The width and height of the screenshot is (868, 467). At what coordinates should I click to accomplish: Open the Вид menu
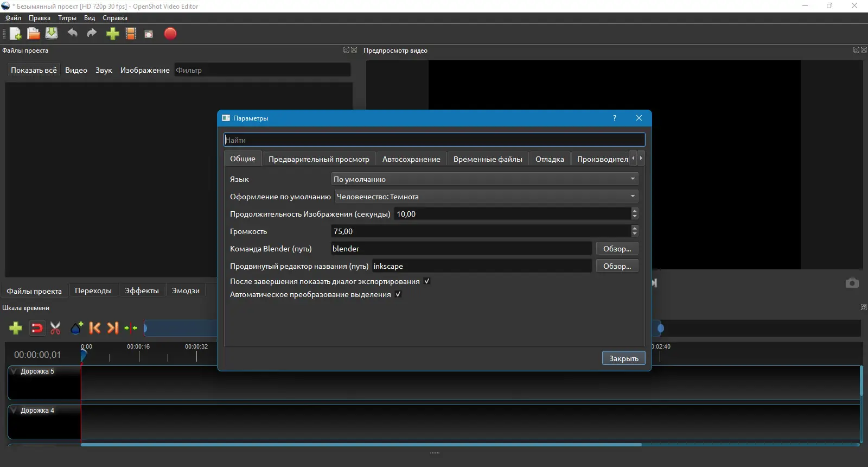click(90, 18)
